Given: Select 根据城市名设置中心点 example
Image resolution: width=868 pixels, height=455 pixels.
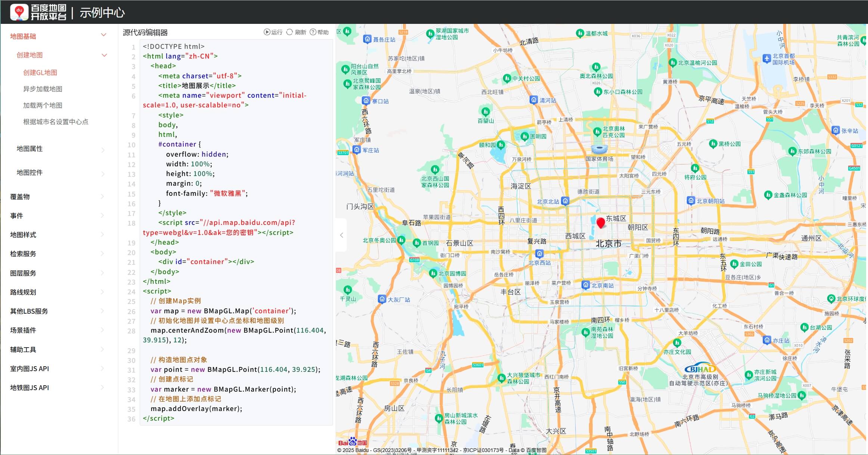Looking at the screenshot, I should (56, 122).
